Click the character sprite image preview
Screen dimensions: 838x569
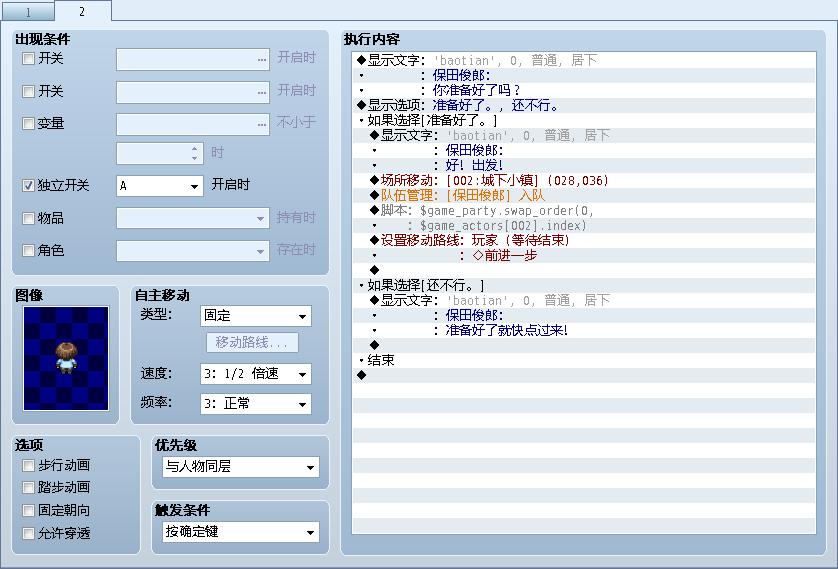click(66, 358)
